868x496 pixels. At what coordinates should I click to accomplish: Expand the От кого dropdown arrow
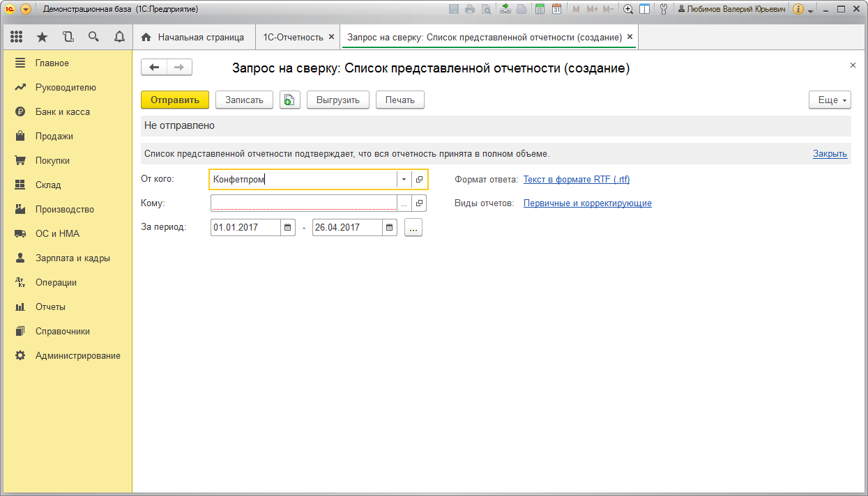[x=404, y=180]
